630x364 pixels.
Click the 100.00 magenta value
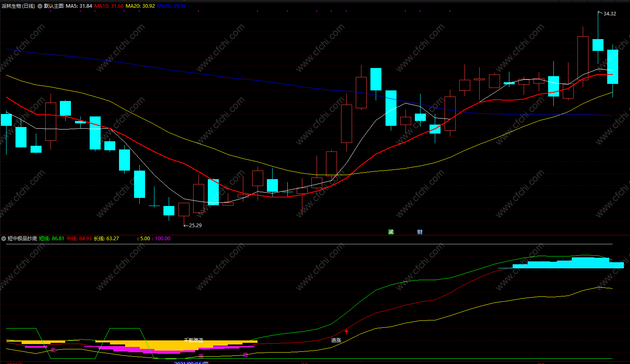tap(163, 239)
